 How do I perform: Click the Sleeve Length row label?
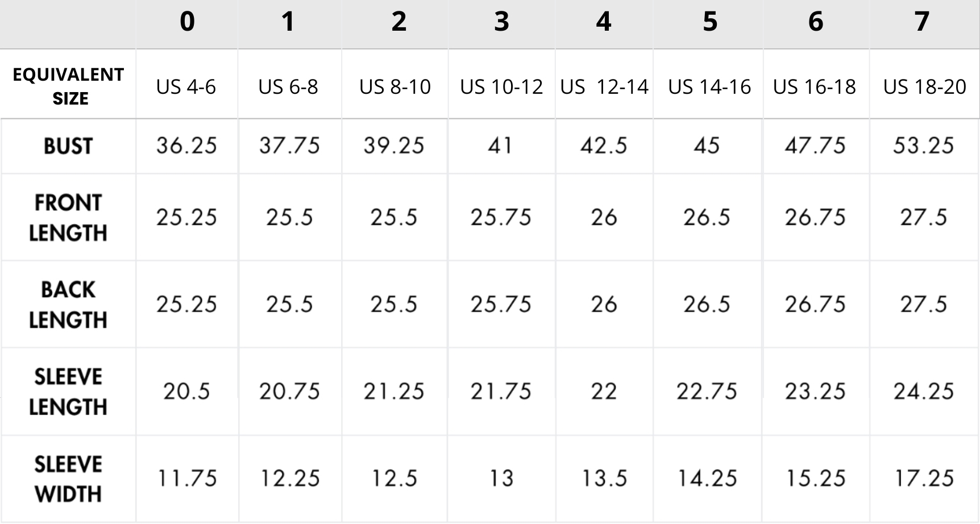(x=68, y=392)
